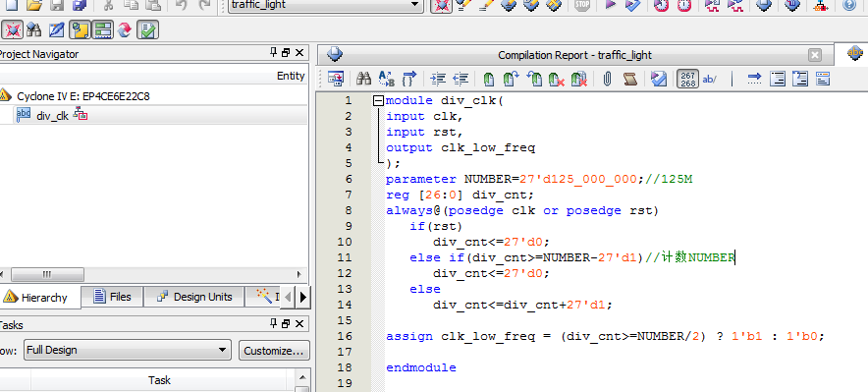Viewport: 868px width, 392px height.
Task: Toggle the Messages window checkmark icon
Action: pyautogui.click(x=147, y=29)
